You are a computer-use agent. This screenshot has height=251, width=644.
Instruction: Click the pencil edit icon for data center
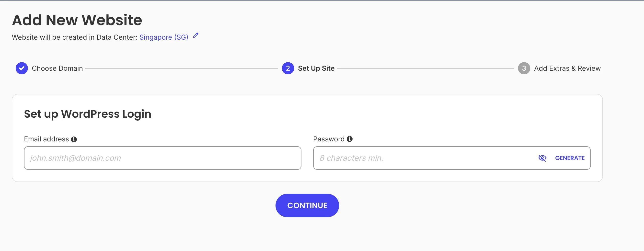[196, 35]
